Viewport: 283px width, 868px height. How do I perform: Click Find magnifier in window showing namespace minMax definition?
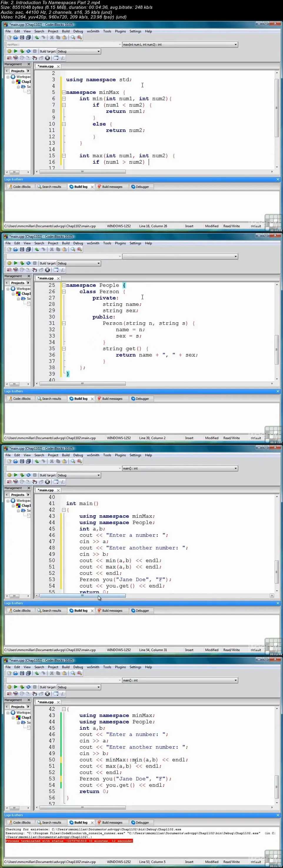coord(73,37)
